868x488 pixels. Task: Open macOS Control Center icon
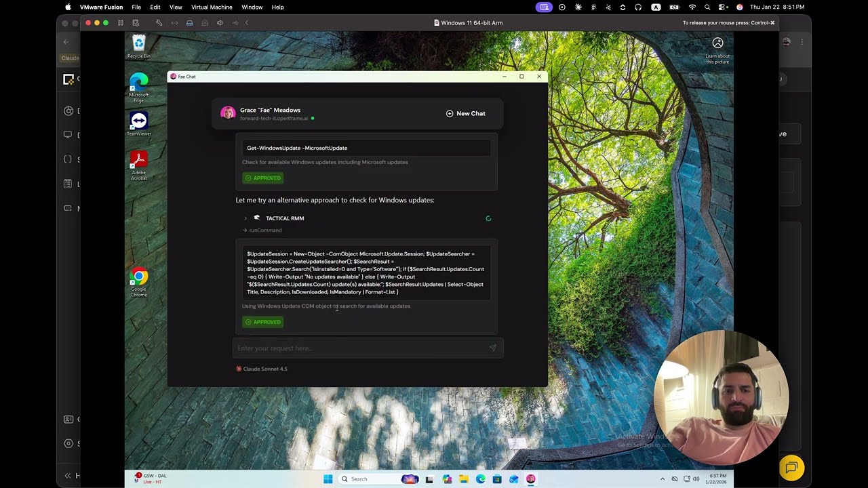tap(723, 7)
